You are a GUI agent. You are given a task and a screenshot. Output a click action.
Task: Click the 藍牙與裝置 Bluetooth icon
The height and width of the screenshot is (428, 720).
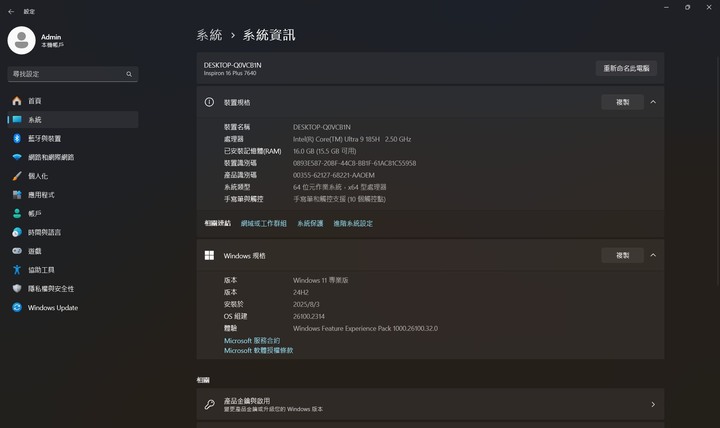click(17, 138)
